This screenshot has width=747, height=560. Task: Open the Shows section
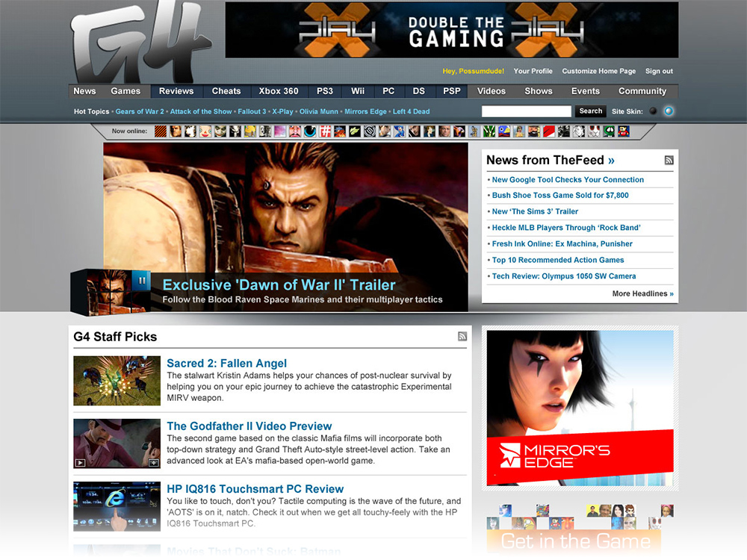539,91
